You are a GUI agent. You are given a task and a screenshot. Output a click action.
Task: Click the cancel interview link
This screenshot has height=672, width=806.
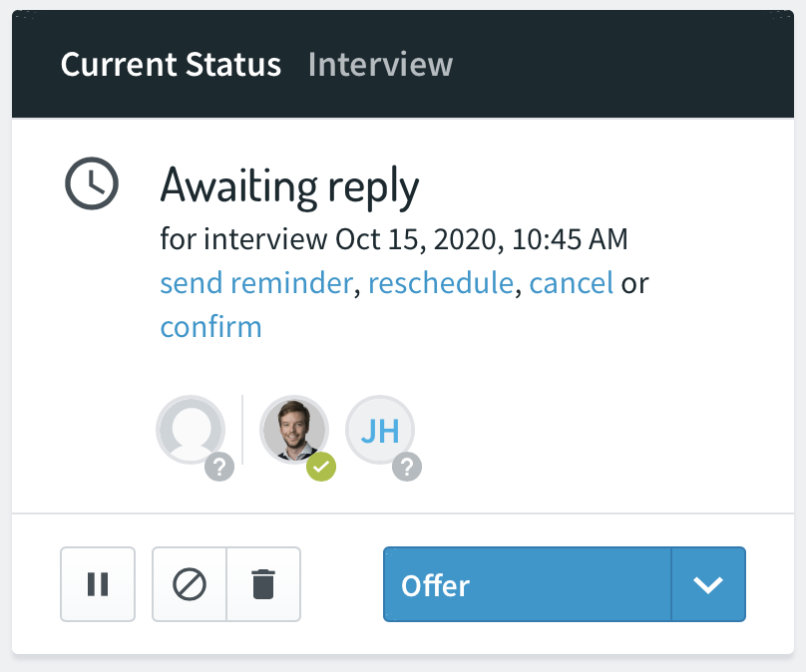572,283
